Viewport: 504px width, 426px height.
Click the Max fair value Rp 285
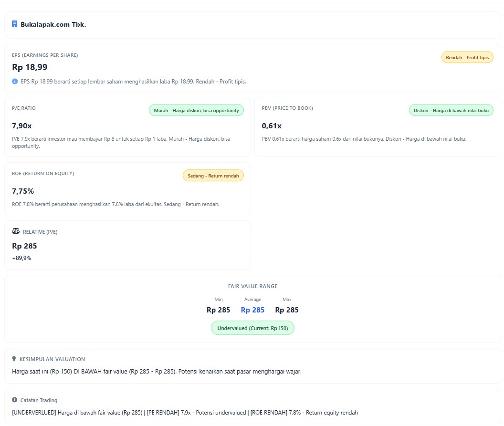tap(287, 310)
